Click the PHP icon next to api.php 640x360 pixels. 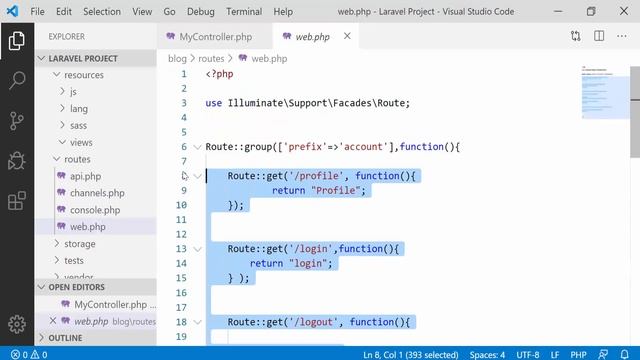[61, 176]
